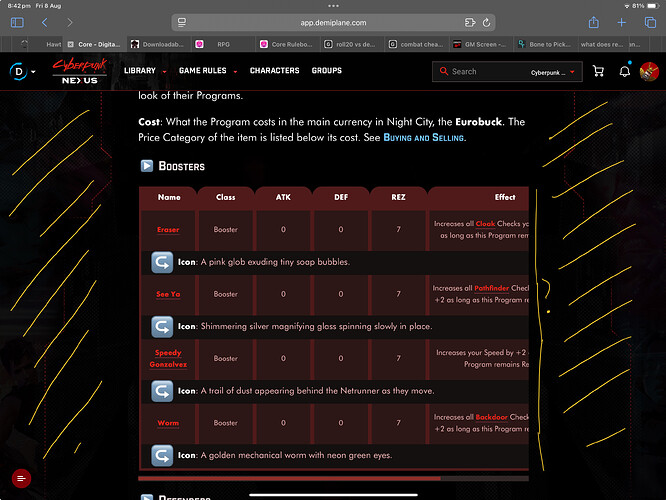
Task: Open the red table of contents floating button
Action: point(21,479)
